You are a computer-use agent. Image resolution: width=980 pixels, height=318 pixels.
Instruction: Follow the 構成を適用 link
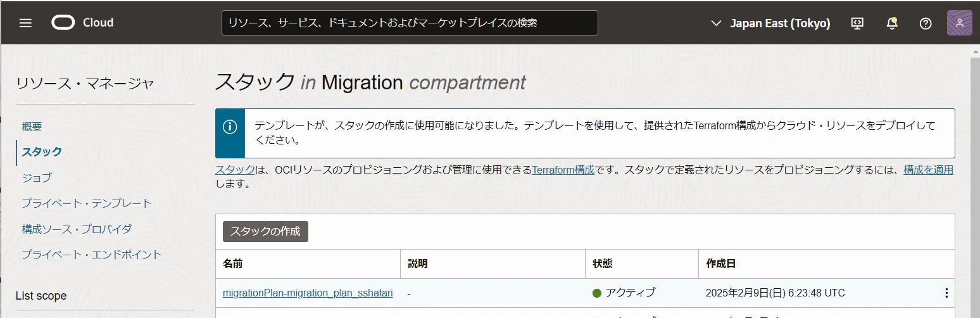928,170
